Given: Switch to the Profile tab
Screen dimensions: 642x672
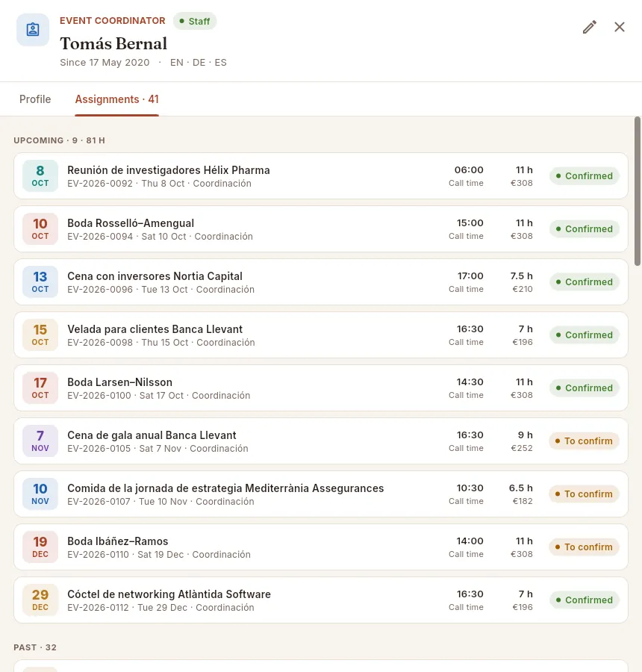Looking at the screenshot, I should pyautogui.click(x=35, y=99).
